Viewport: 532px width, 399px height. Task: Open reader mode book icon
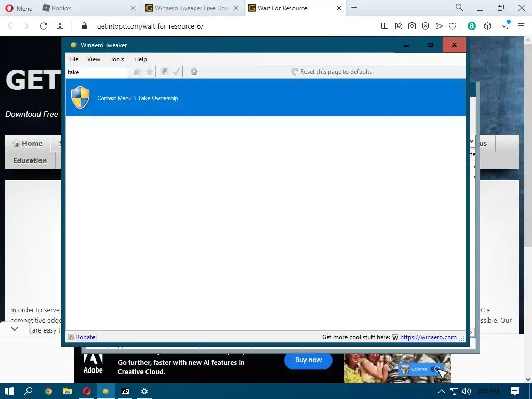pyautogui.click(x=384, y=26)
